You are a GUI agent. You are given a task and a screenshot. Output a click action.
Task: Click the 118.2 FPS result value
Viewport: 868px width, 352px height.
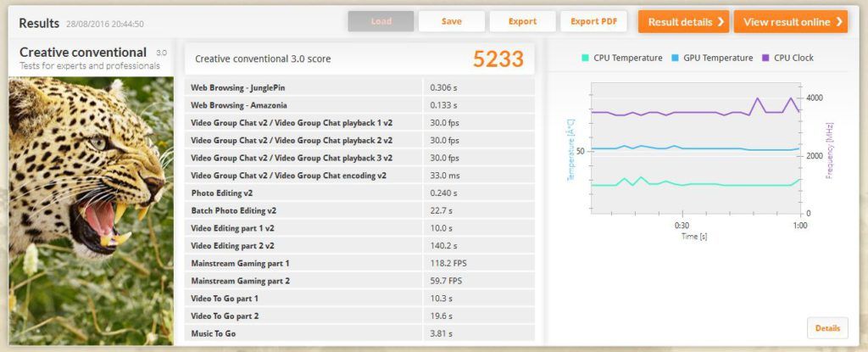coord(448,263)
